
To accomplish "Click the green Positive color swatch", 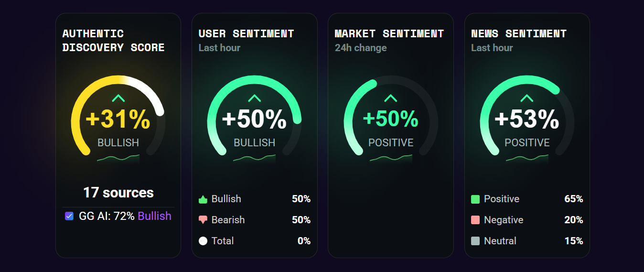I will [475, 199].
